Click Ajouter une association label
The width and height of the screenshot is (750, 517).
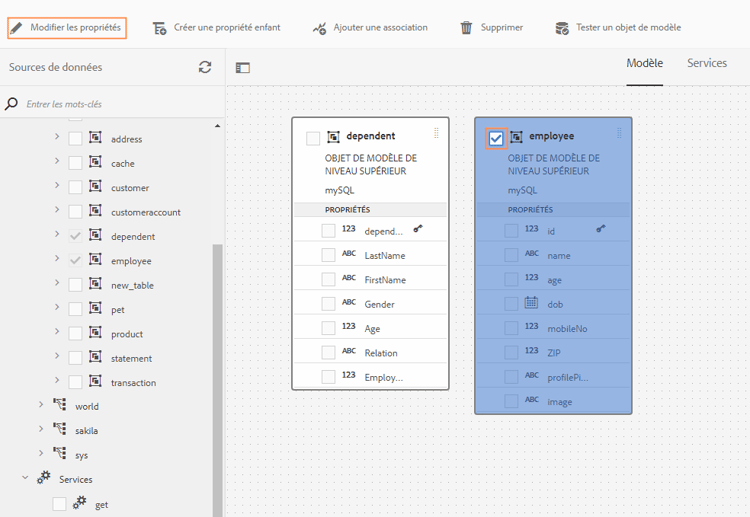pyautogui.click(x=381, y=28)
